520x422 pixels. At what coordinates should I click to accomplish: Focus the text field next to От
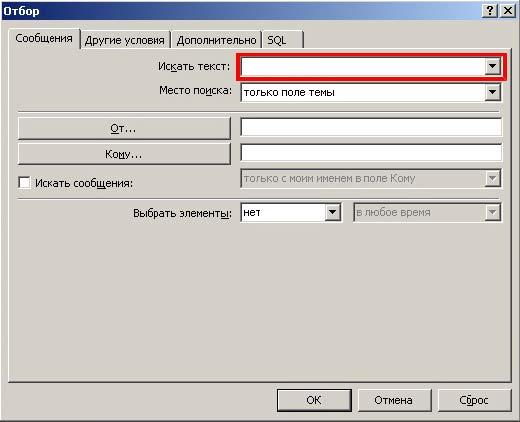[371, 127]
